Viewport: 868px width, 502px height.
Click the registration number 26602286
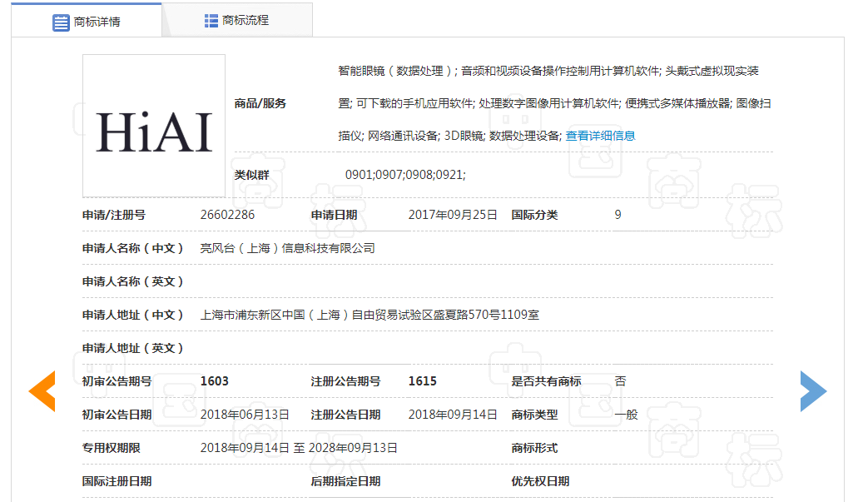[226, 214]
